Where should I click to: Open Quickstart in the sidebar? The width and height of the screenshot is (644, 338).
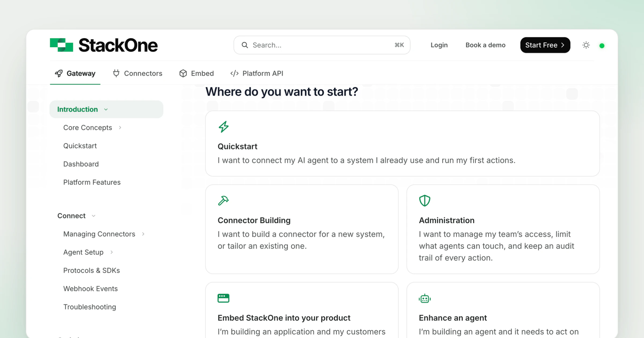pos(80,146)
